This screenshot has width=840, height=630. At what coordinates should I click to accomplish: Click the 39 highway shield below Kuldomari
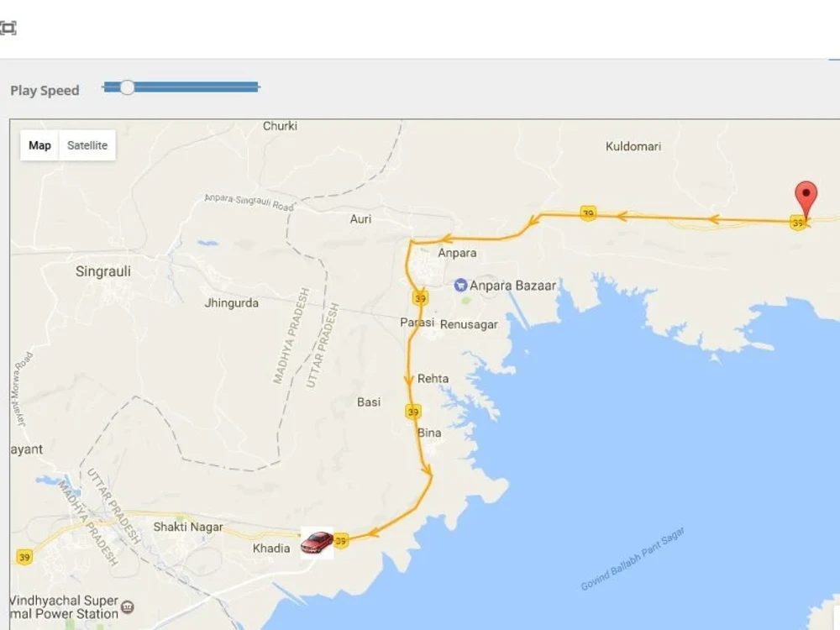click(x=588, y=213)
